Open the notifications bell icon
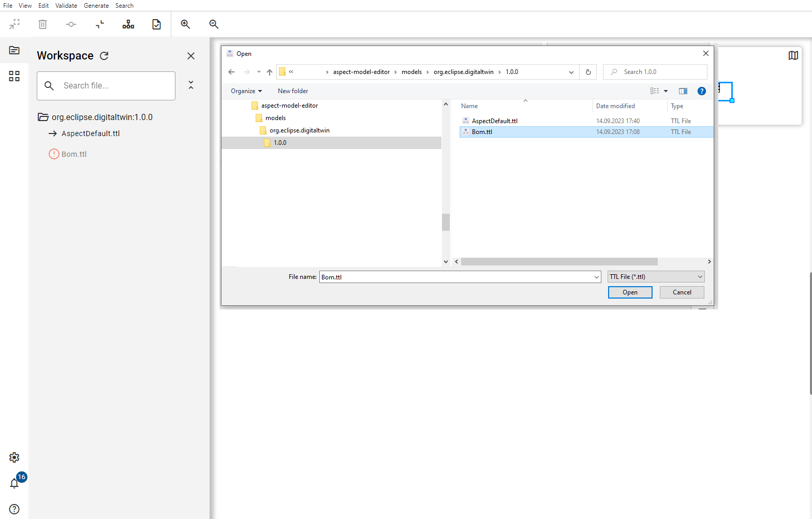 click(14, 483)
